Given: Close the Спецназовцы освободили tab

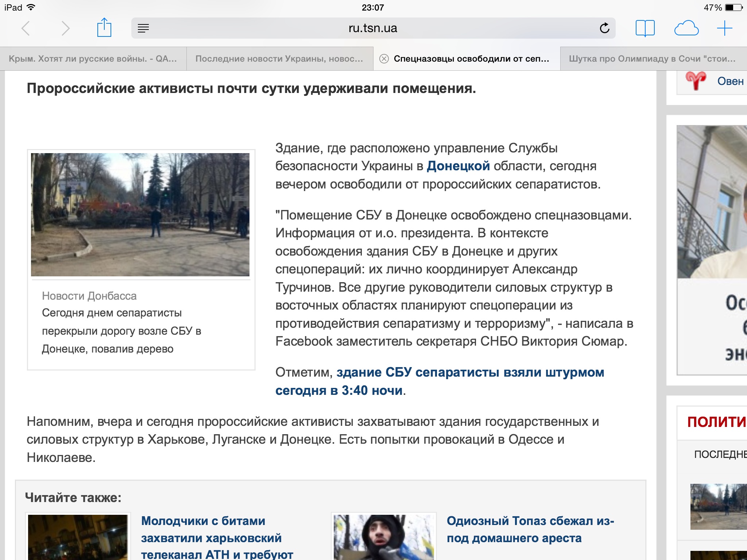Looking at the screenshot, I should 384,59.
